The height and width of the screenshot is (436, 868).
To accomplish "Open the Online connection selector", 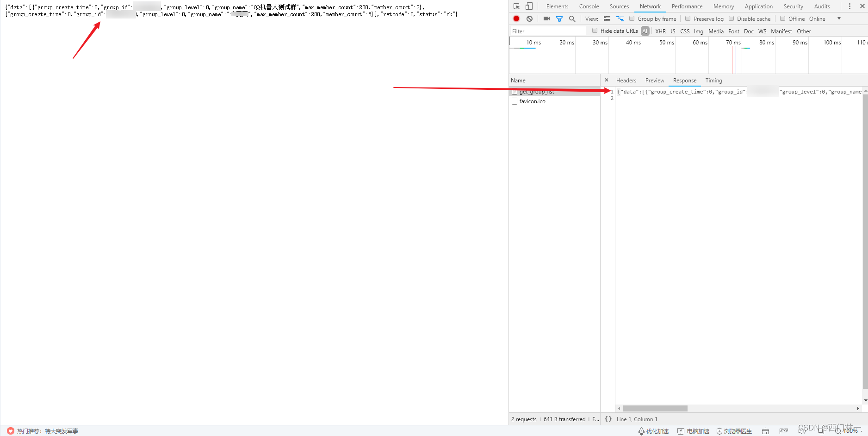I will tap(817, 19).
